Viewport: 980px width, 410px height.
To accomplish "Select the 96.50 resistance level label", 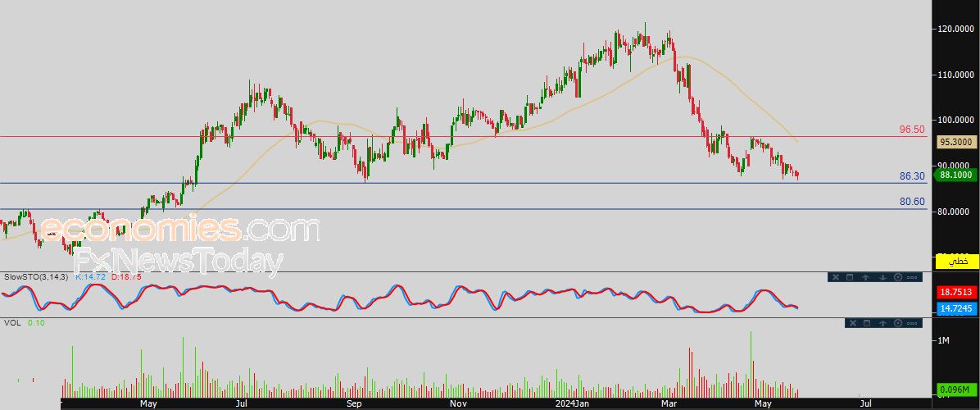I will click(x=912, y=130).
